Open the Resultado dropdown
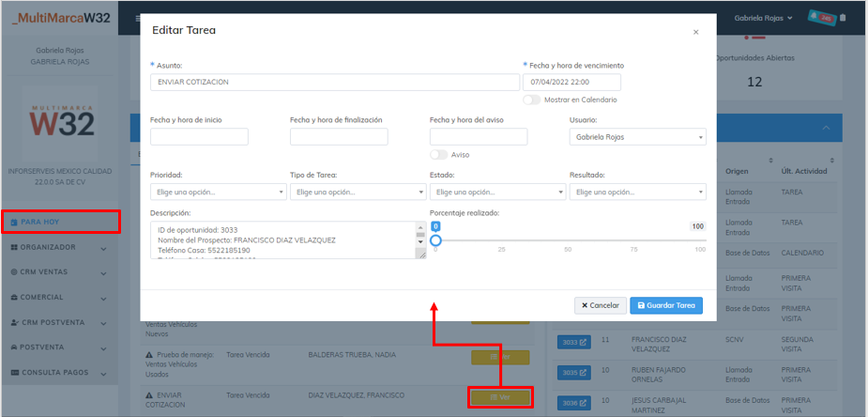The height and width of the screenshot is (417, 868). 638,193
